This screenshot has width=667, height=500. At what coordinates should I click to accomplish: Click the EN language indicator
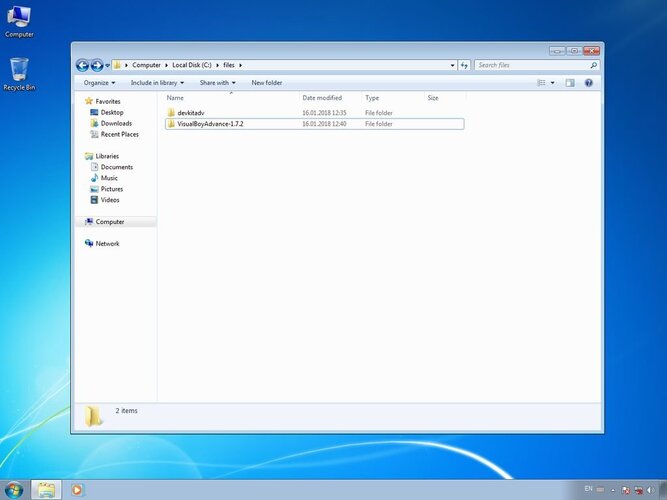(588, 489)
